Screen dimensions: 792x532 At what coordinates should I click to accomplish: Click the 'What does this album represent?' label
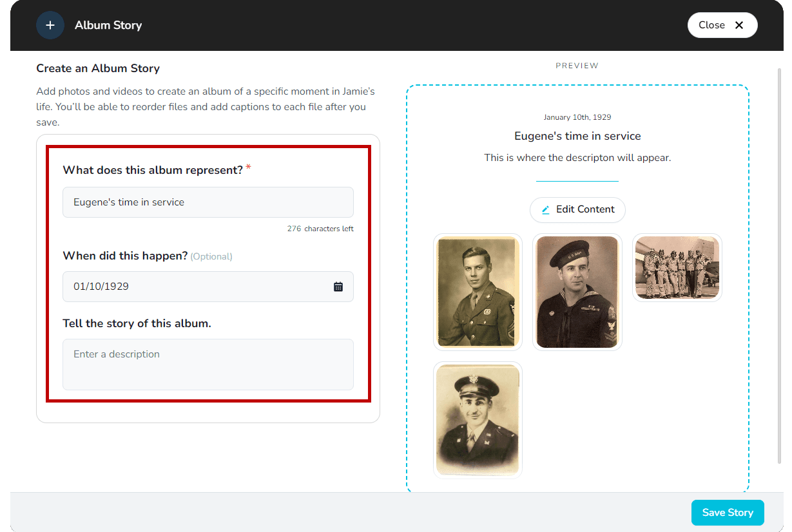pos(153,170)
